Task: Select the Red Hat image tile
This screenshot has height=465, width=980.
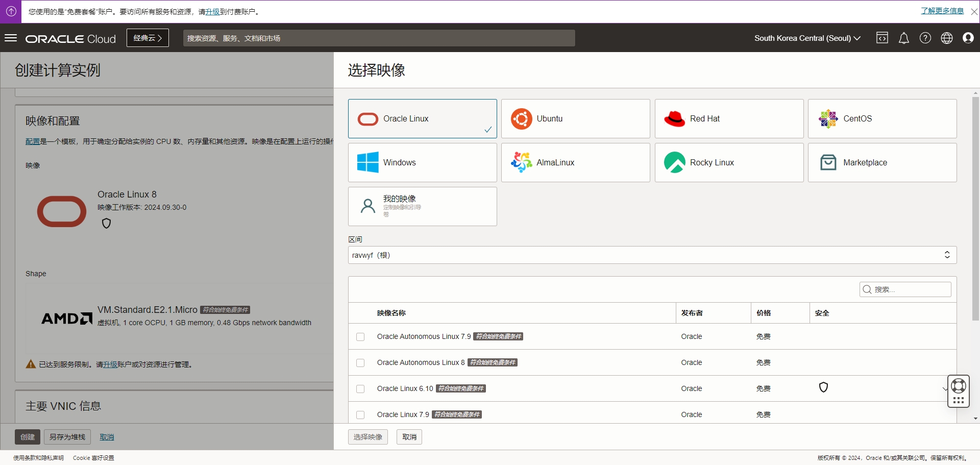Action: tap(729, 118)
